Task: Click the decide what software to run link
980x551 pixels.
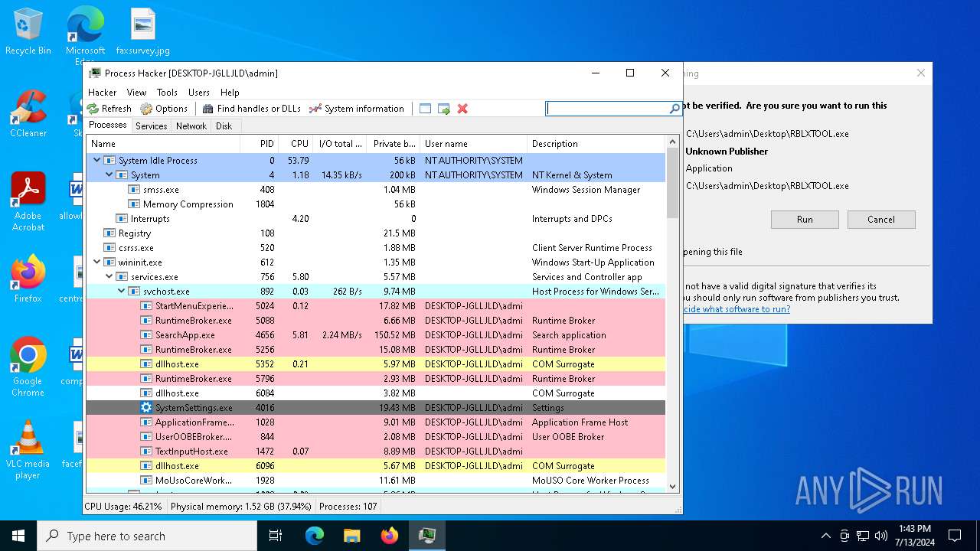Action: point(736,309)
